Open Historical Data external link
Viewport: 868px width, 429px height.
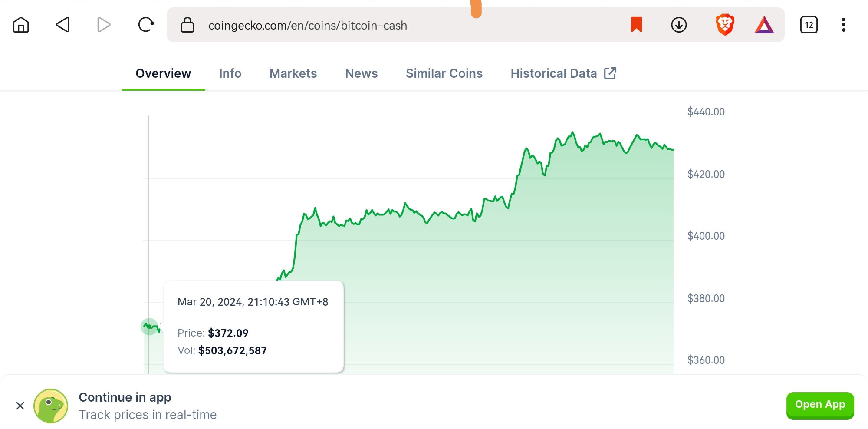[563, 73]
